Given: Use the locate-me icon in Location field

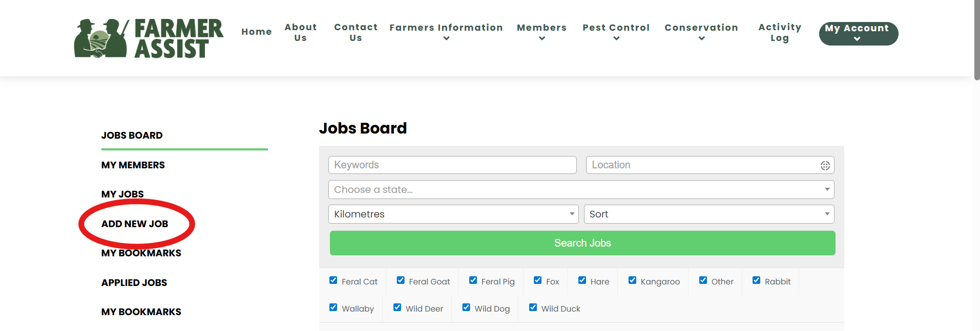Looking at the screenshot, I should tap(825, 165).
